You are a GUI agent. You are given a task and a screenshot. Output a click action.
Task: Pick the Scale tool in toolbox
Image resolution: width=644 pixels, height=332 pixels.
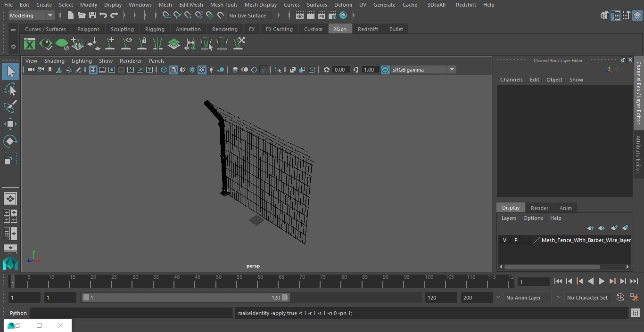10,159
